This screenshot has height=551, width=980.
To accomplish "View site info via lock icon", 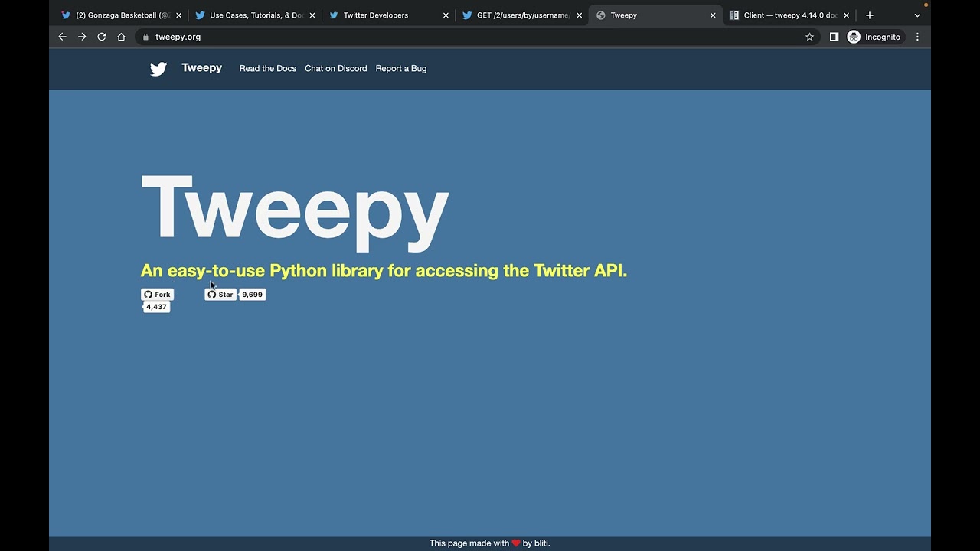I will [x=145, y=37].
